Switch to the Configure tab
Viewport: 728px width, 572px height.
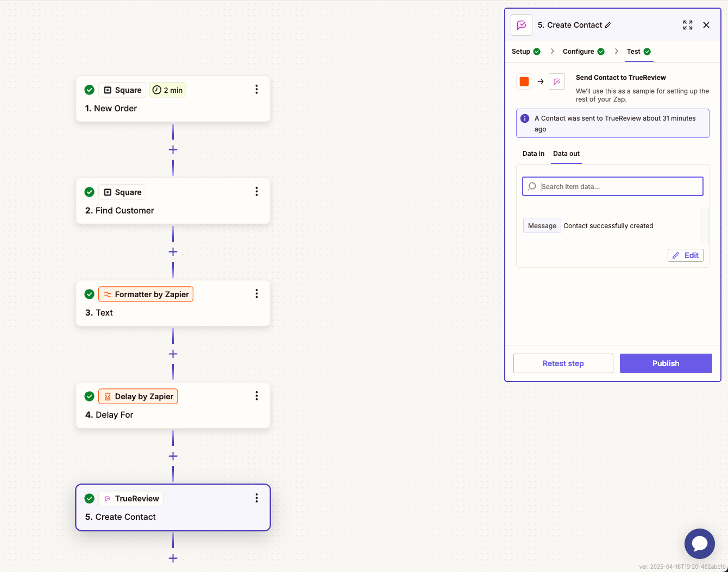(x=583, y=52)
